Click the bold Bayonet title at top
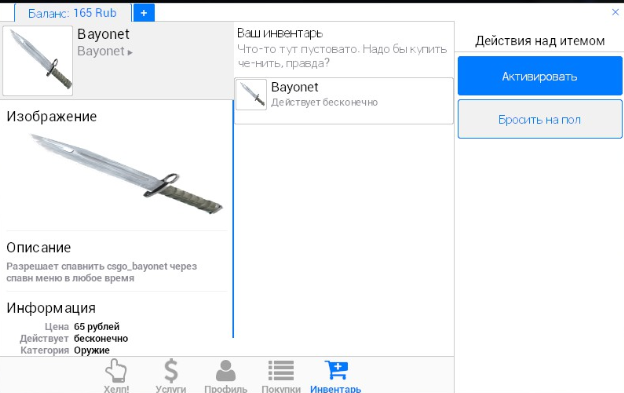This screenshot has height=393, width=624. 103,34
